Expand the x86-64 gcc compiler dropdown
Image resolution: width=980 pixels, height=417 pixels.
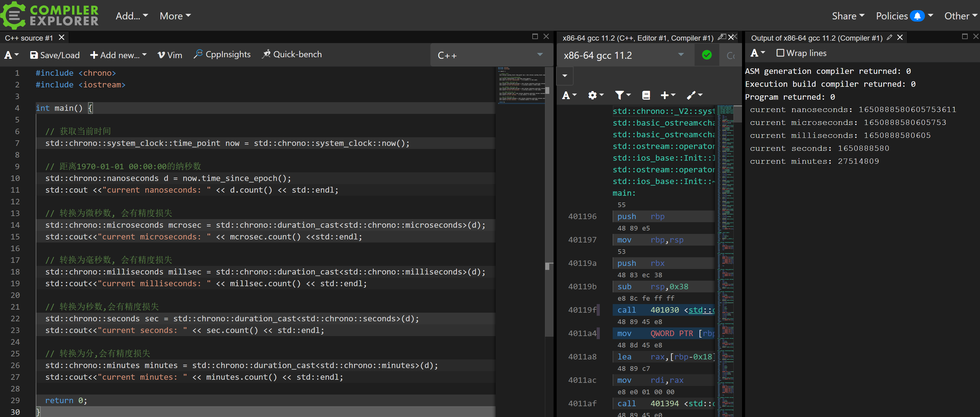coord(682,55)
